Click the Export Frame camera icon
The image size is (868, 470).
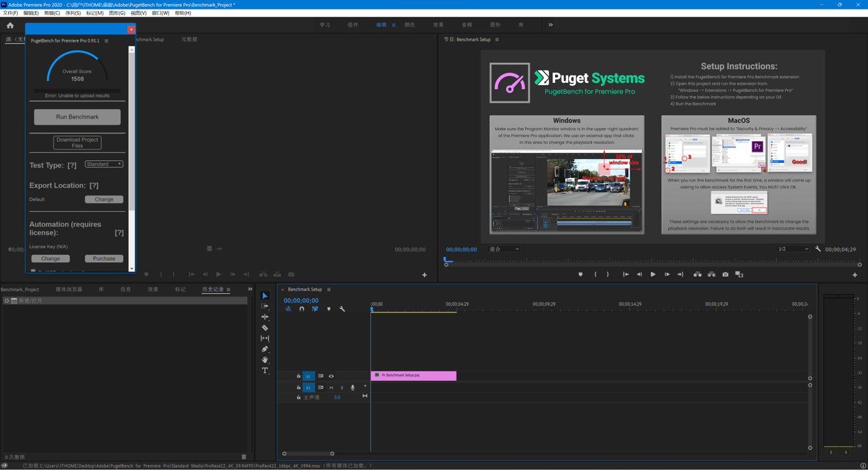pos(725,275)
